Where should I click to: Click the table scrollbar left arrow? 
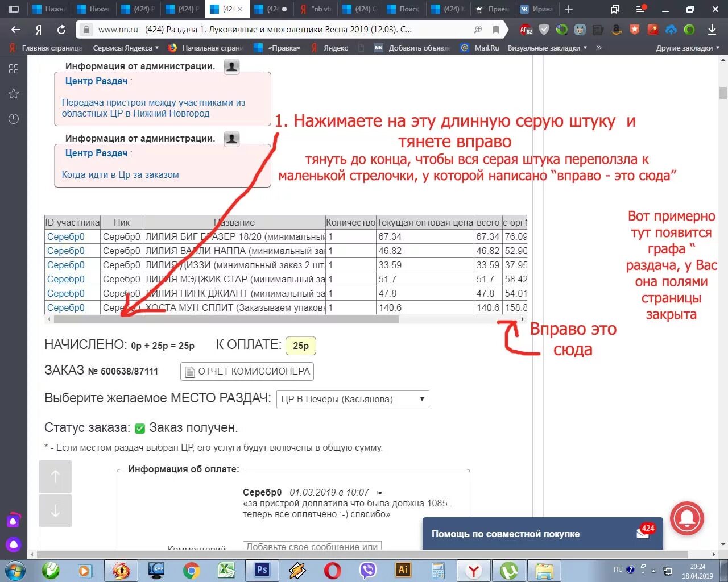point(49,319)
